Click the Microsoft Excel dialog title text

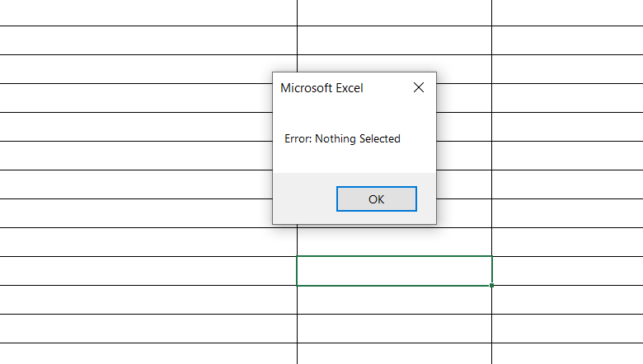321,88
